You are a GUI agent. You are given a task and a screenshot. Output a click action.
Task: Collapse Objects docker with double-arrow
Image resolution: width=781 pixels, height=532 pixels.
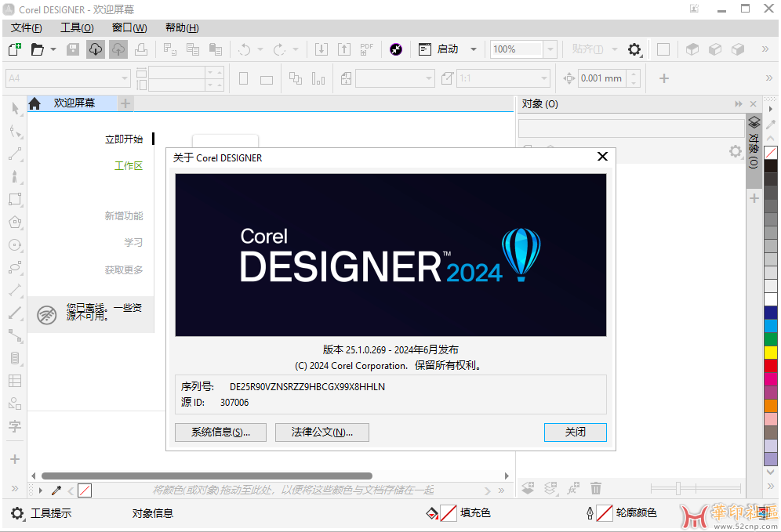(738, 103)
